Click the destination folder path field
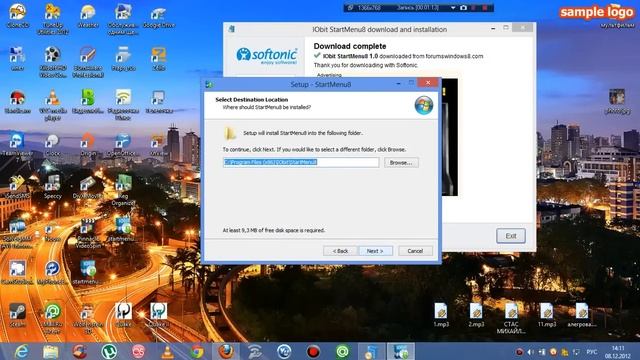 coord(301,162)
